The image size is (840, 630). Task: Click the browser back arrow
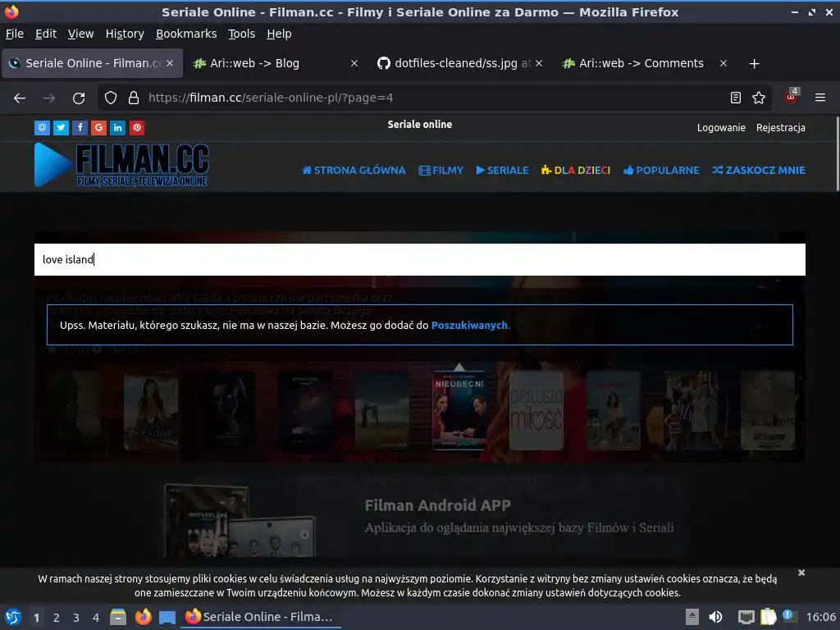point(20,98)
